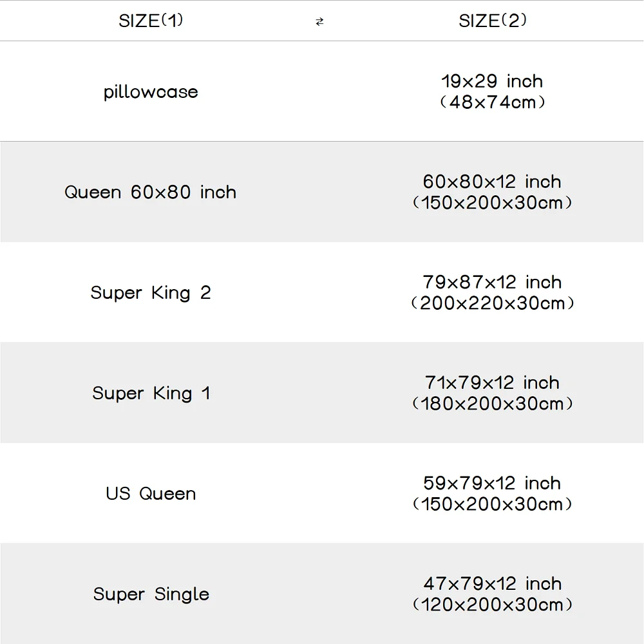The height and width of the screenshot is (644, 644).
Task: Click the (48x74cm) measurement text
Action: (492, 102)
